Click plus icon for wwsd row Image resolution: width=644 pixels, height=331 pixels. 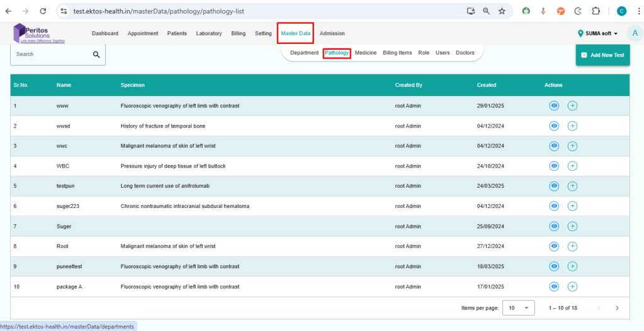click(572, 126)
